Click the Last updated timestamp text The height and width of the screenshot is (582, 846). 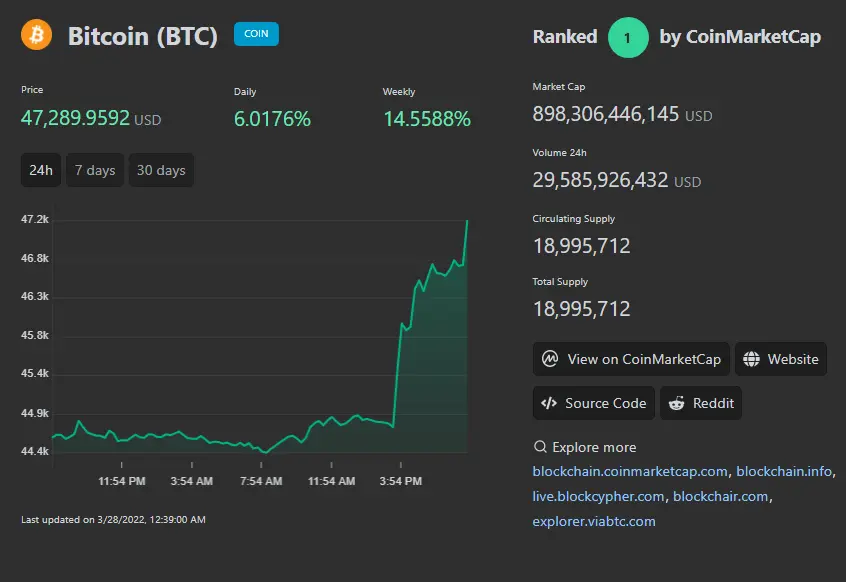tap(113, 519)
